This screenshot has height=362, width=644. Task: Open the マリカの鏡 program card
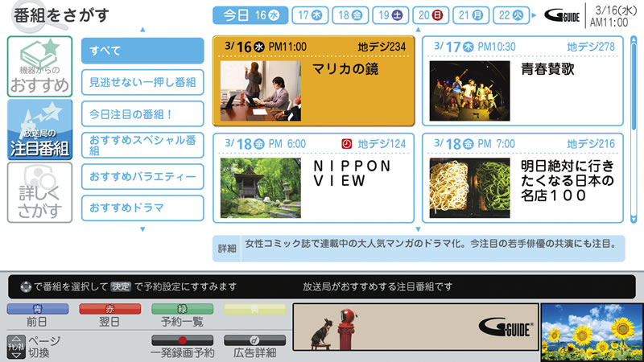click(x=314, y=81)
